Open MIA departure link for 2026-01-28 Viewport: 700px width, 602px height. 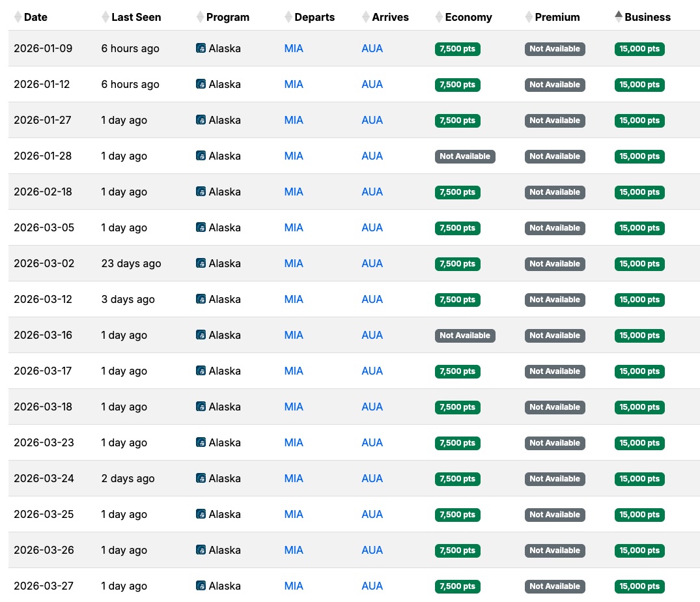point(294,156)
